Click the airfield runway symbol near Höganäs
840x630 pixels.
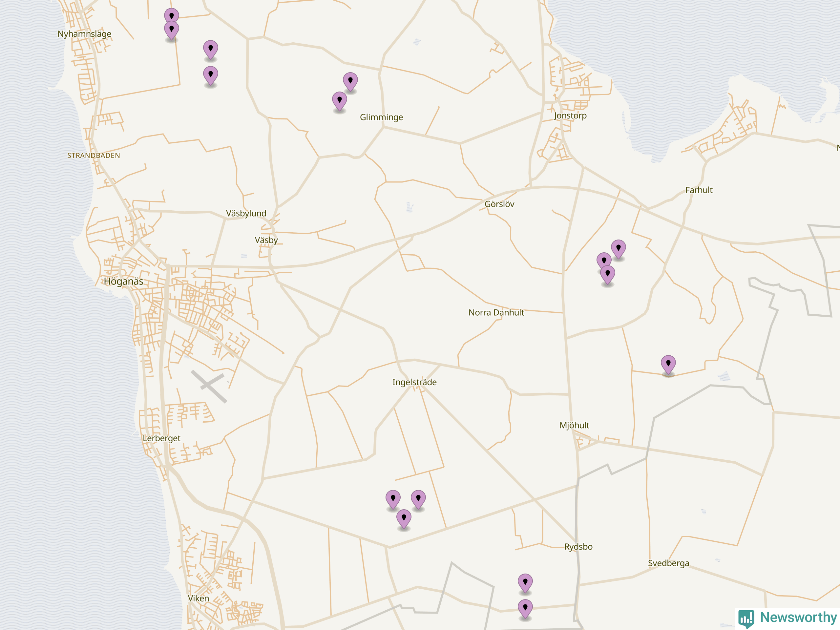[x=209, y=386]
